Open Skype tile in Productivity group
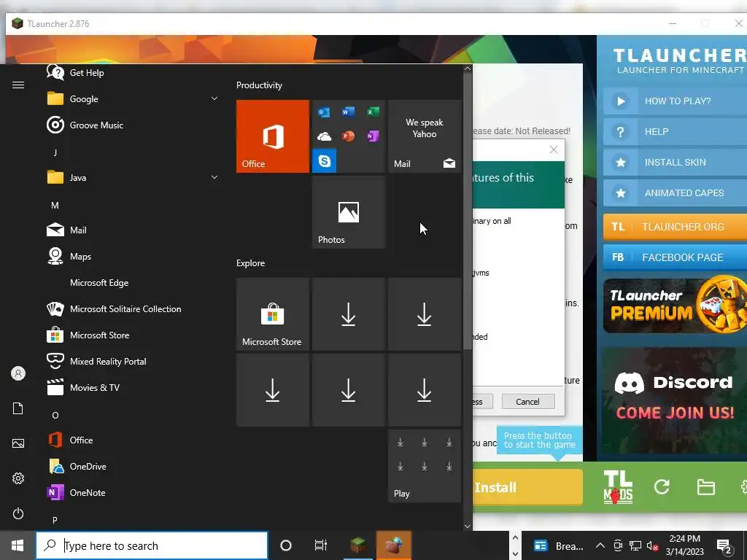The width and height of the screenshot is (747, 560). [x=324, y=161]
